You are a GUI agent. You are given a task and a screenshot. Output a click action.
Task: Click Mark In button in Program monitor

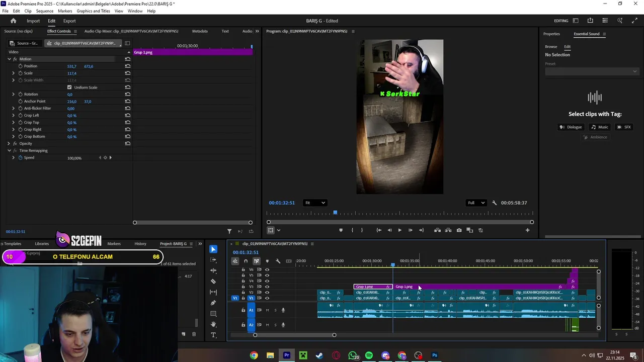point(352,230)
